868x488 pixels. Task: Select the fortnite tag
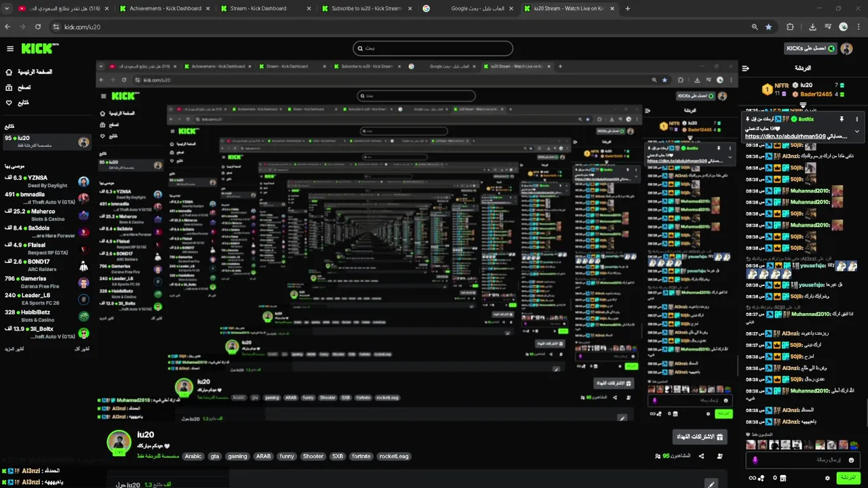pyautogui.click(x=361, y=456)
